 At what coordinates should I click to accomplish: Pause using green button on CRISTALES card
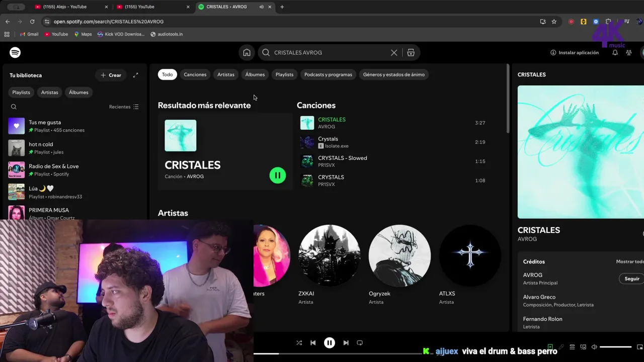(278, 175)
